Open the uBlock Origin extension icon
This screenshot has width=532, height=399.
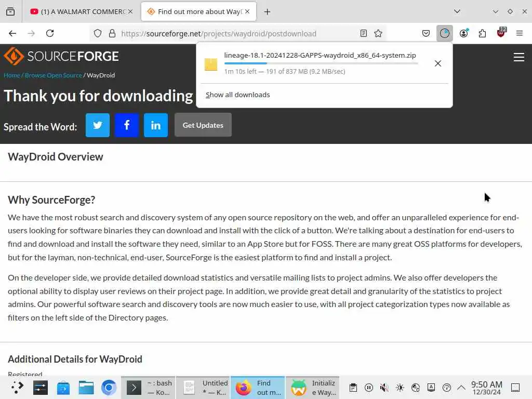pos(501,33)
